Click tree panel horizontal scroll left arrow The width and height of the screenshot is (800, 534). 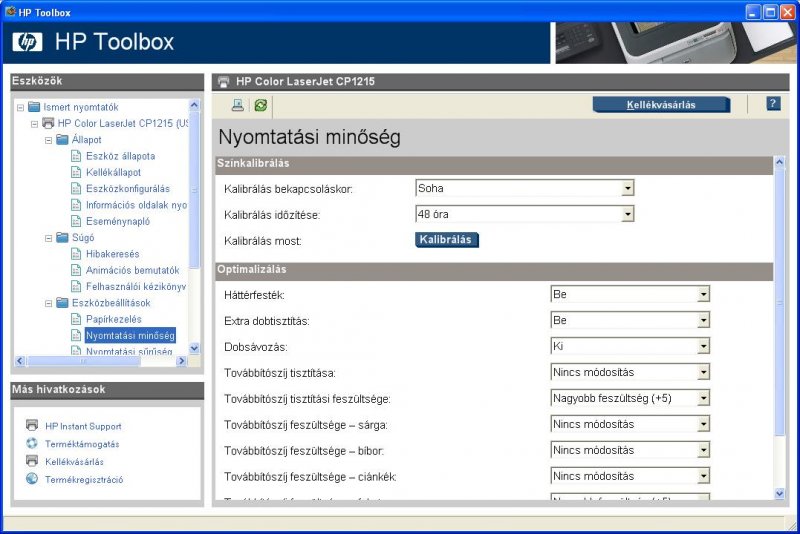[x=20, y=361]
